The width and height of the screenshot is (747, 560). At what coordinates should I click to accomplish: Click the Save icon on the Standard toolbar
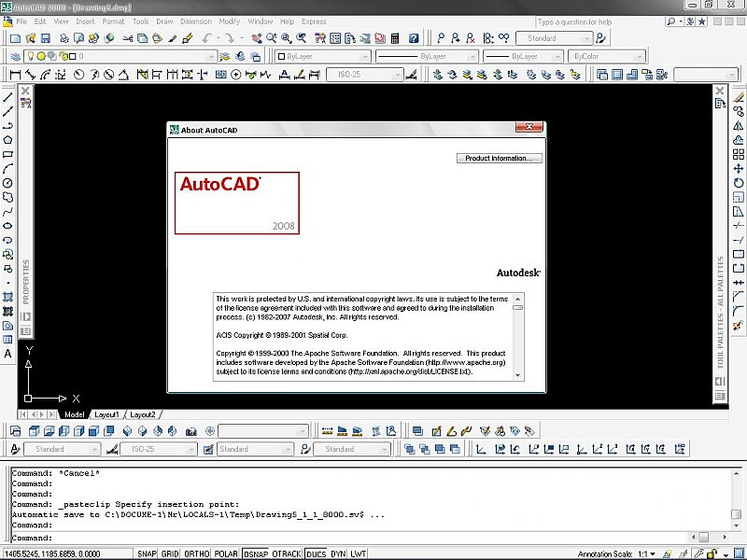[x=44, y=36]
